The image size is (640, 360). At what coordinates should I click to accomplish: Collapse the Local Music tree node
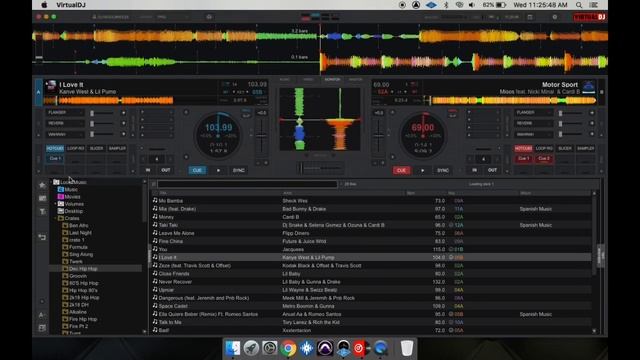[x=52, y=182]
